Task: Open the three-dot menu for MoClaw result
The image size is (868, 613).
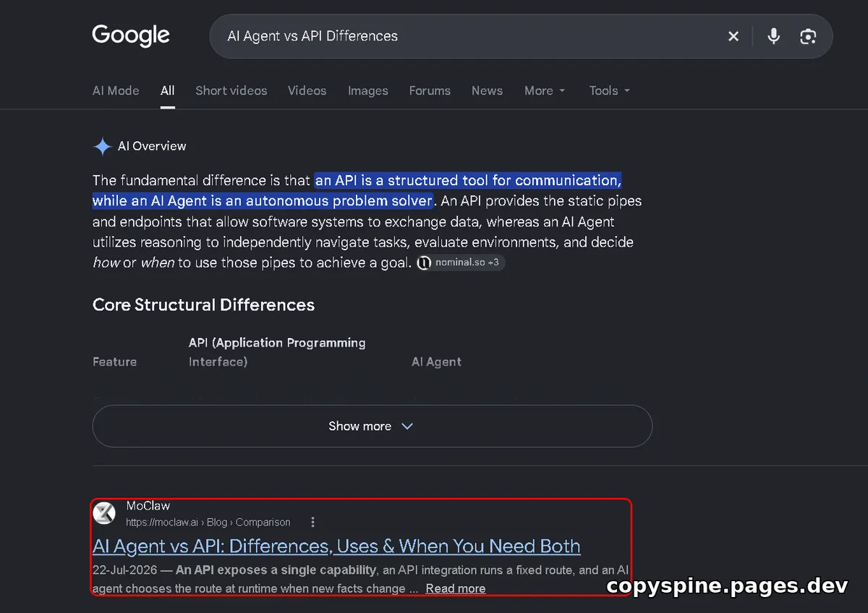Action: (x=312, y=522)
